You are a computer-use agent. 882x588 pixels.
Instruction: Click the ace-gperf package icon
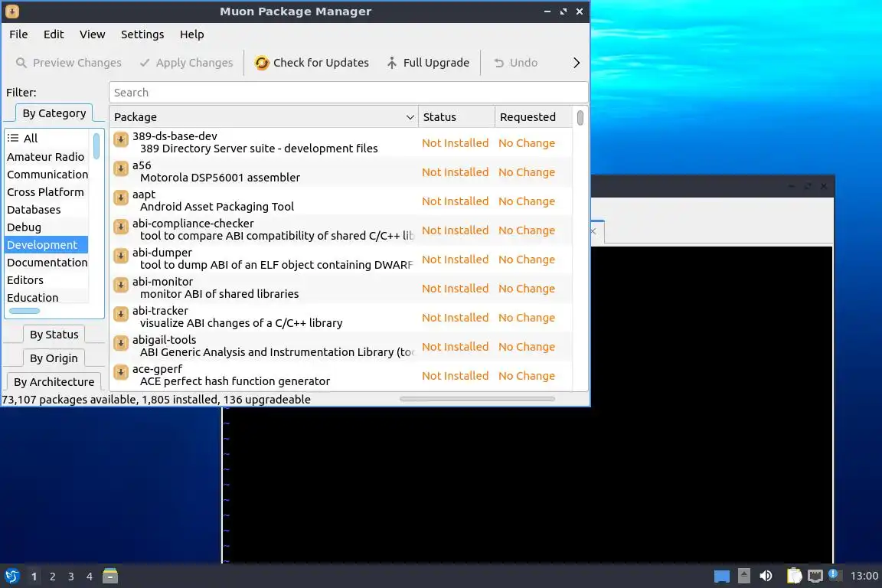(x=121, y=373)
